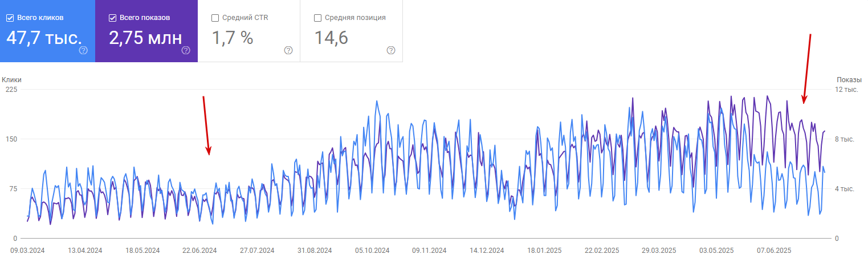
Task: Open help icon on 'Средний CTR' card
Action: click(x=288, y=50)
